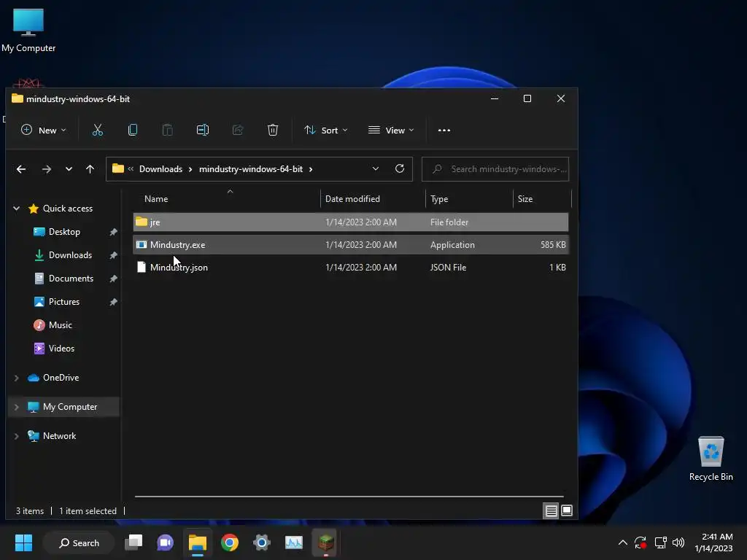Open the Chat app on taskbar

[166, 542]
